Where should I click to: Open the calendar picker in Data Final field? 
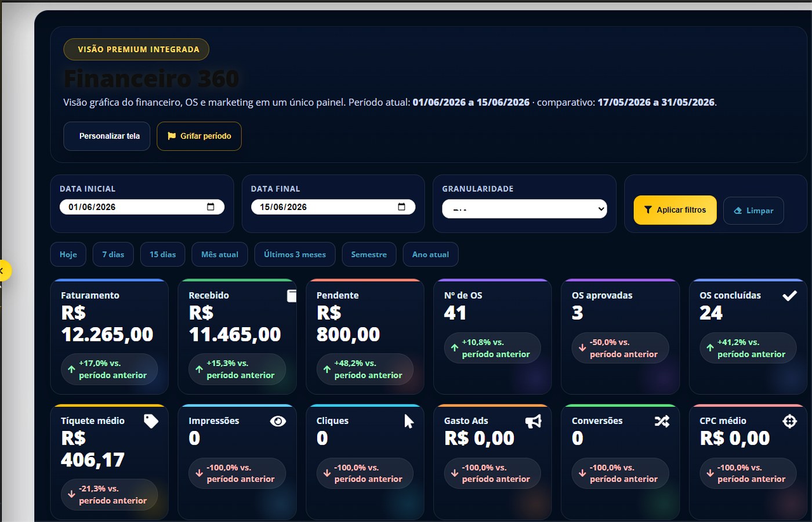[x=401, y=207]
